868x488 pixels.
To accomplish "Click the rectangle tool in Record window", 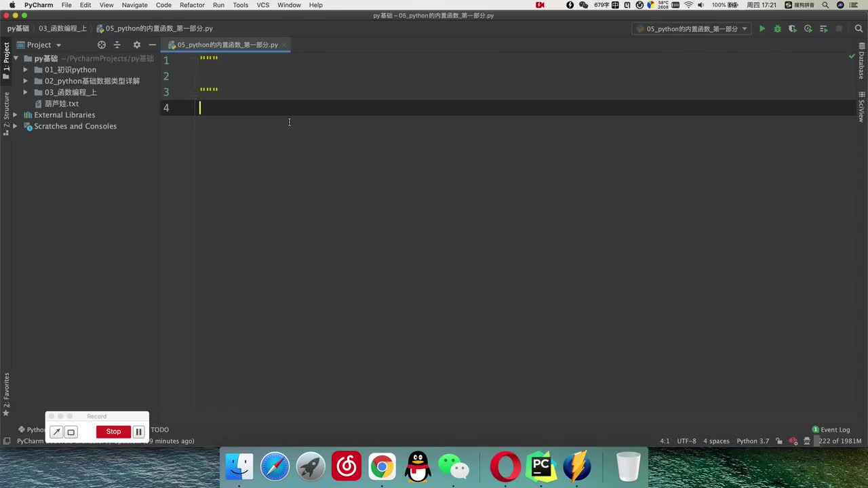I will click(x=71, y=432).
